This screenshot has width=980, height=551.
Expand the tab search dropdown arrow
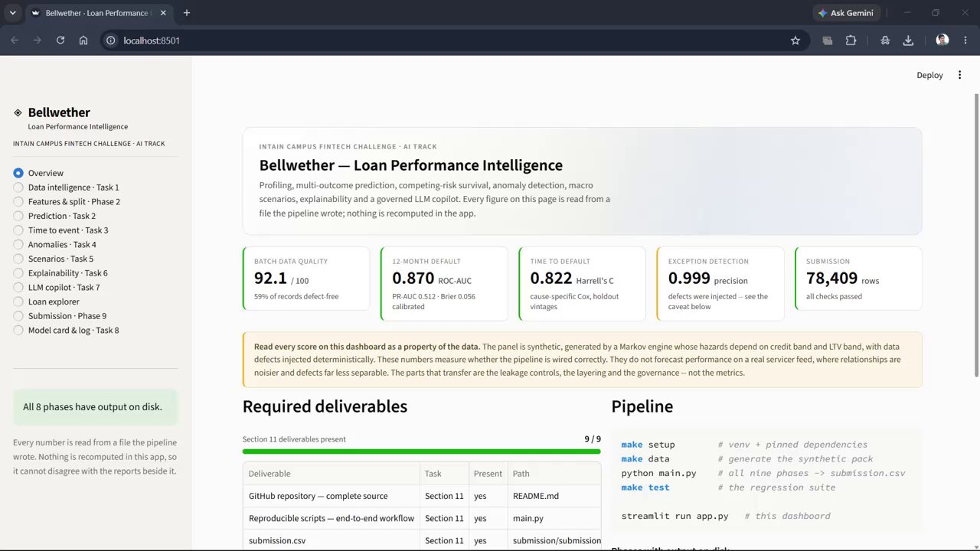tap(12, 13)
